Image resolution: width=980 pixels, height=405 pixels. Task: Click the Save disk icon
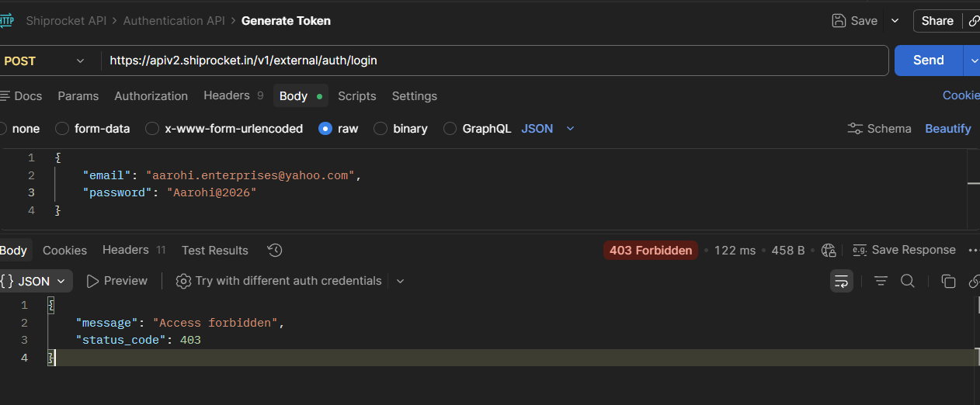point(839,21)
